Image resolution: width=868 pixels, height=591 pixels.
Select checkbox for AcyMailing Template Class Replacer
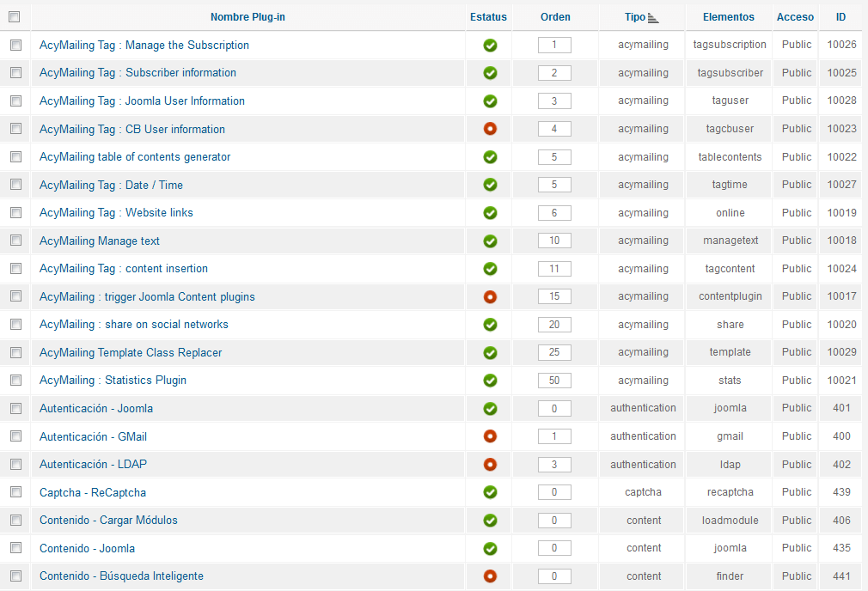(16, 352)
